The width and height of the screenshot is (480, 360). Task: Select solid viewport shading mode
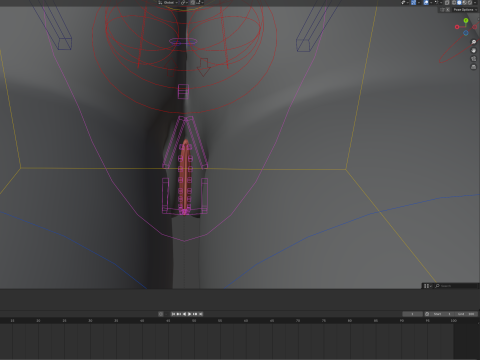(x=459, y=2)
